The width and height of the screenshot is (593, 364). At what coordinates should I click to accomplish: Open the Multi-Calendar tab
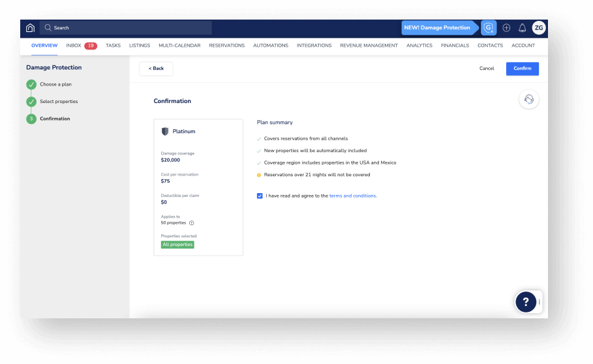[x=179, y=46]
